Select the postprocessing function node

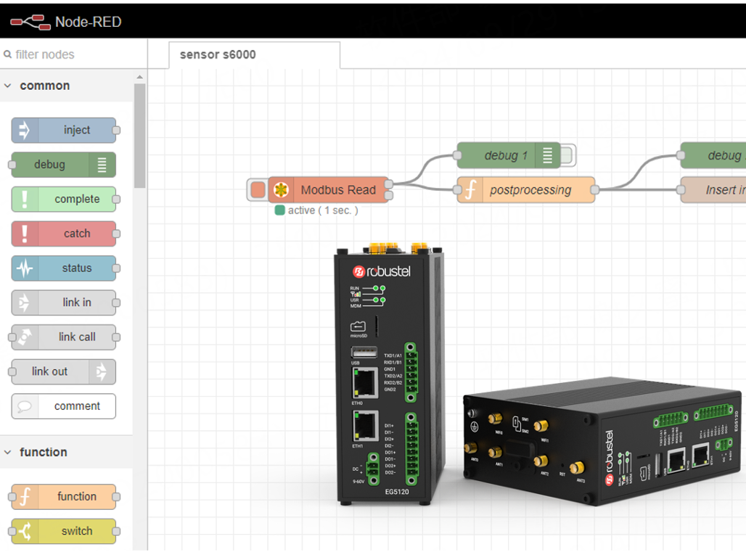tap(530, 190)
